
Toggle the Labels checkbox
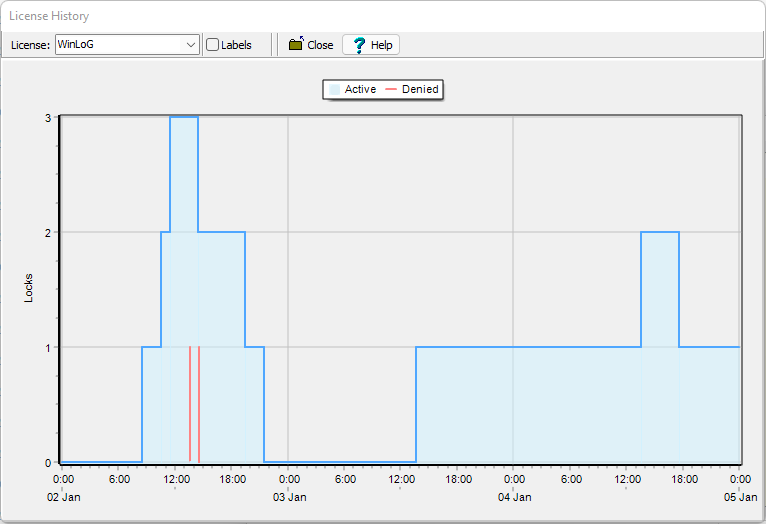click(212, 45)
